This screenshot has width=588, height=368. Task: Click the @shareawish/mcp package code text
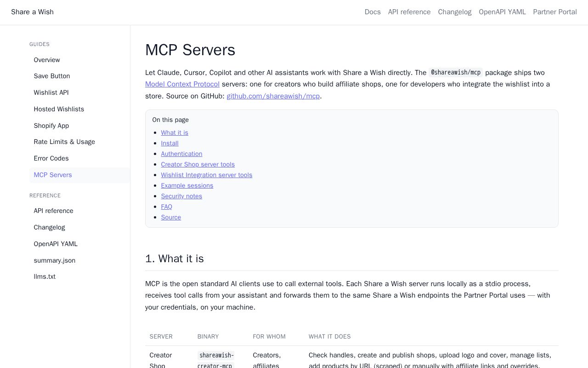click(456, 72)
